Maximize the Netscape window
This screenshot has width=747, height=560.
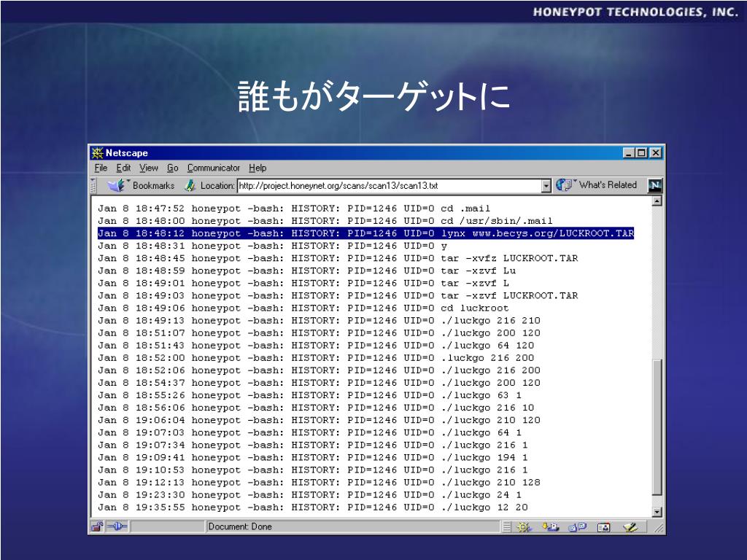point(641,153)
